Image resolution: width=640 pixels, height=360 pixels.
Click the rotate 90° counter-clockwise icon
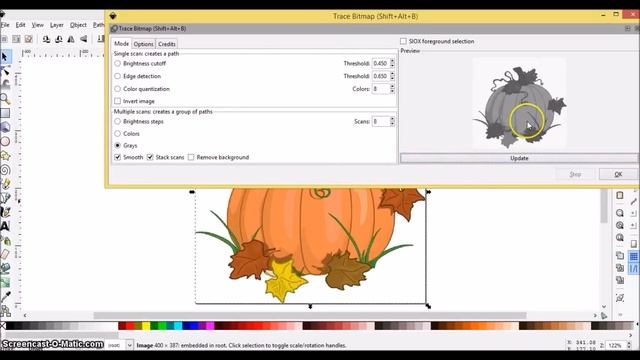pyautogui.click(x=46, y=39)
